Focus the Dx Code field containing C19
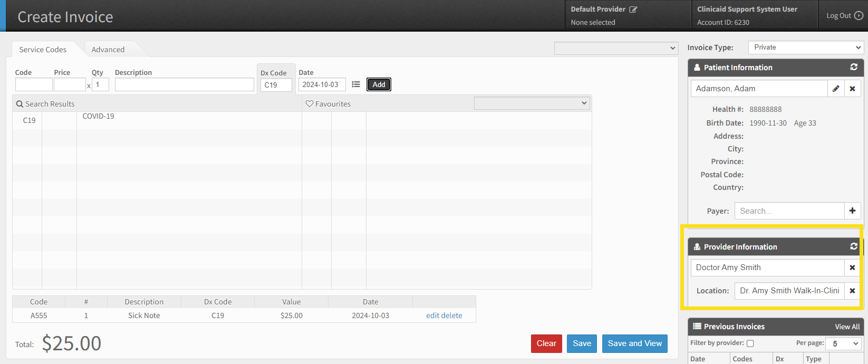The image size is (868, 364). tap(276, 85)
